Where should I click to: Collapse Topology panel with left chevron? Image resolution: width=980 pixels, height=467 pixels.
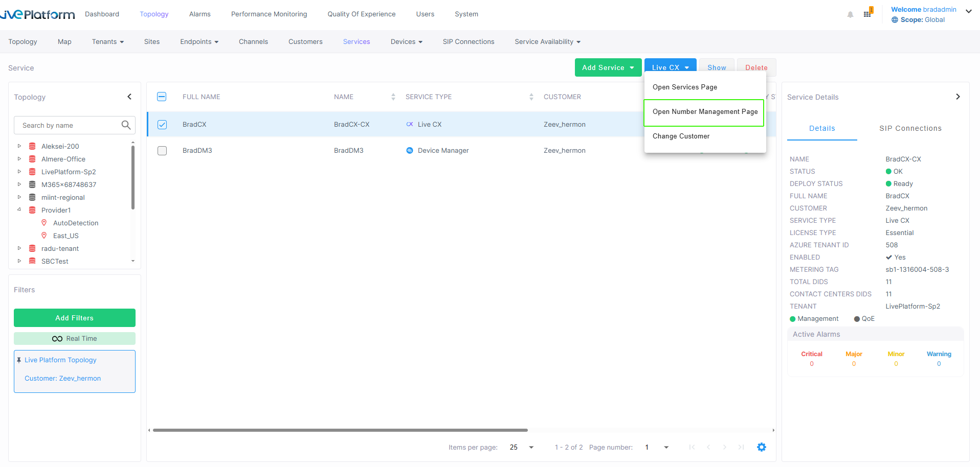point(129,97)
